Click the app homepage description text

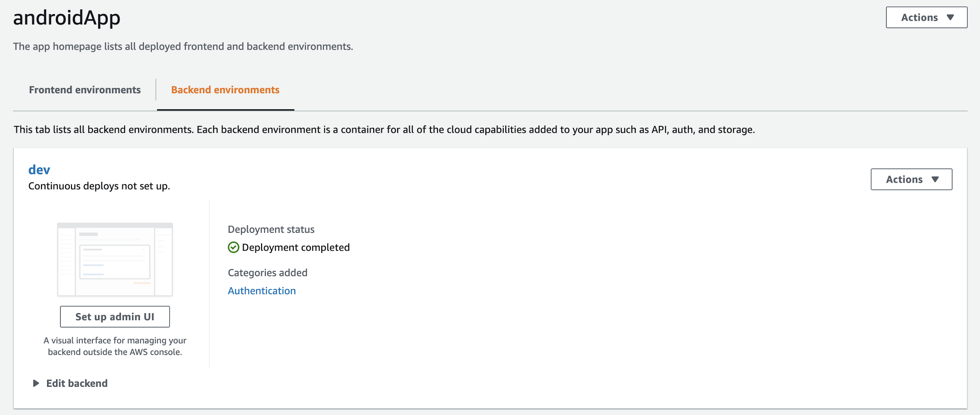183,47
